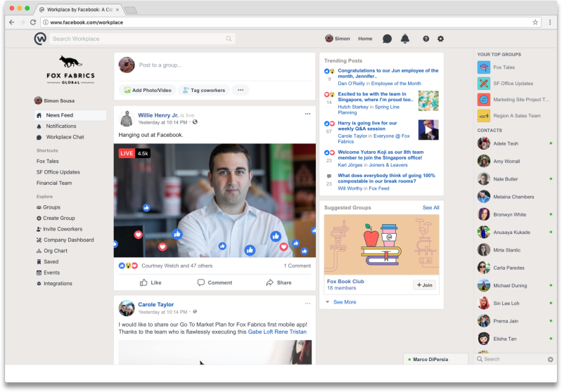
Task: Open Chrome's three-dot menu
Action: click(x=550, y=22)
